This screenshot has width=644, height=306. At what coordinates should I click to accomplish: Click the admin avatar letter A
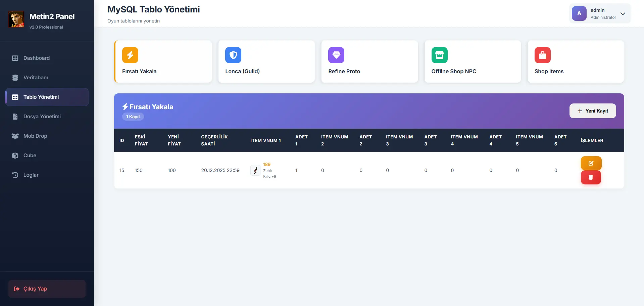click(x=579, y=13)
